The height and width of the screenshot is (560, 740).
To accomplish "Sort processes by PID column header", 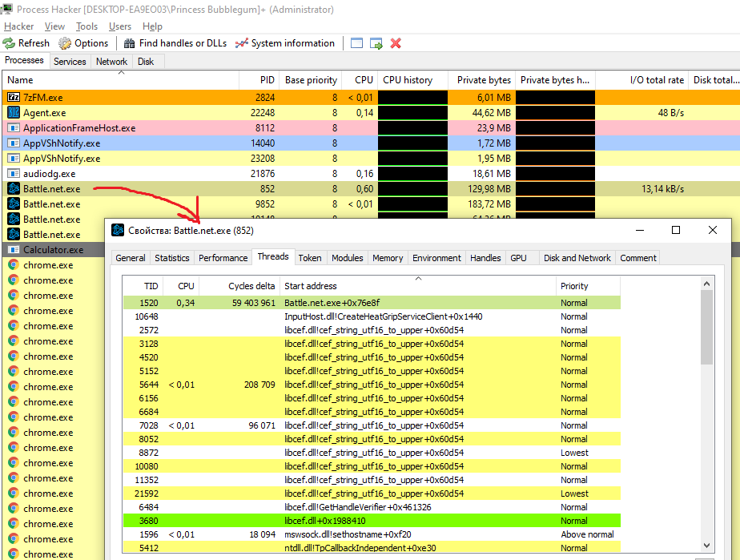I will point(259,80).
